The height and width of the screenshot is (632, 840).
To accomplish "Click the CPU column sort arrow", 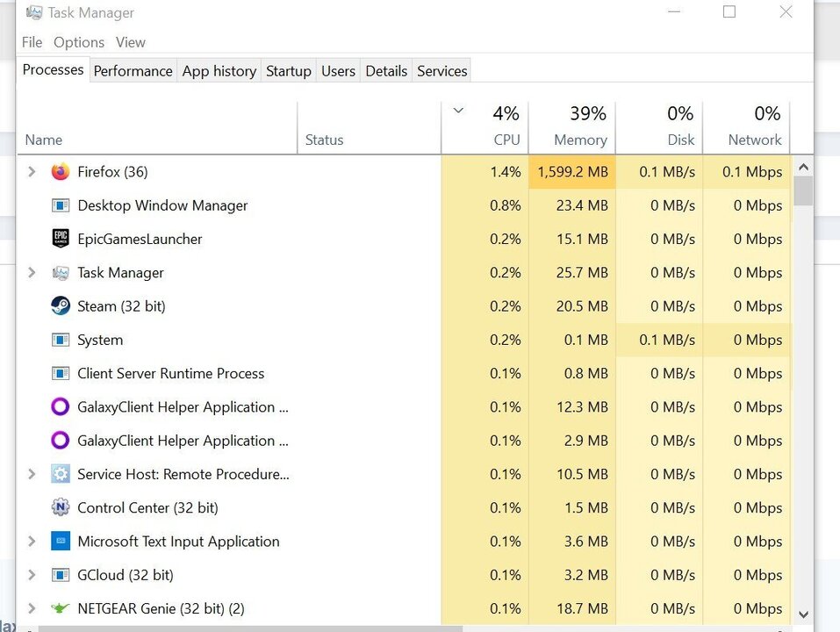I will pos(457,111).
